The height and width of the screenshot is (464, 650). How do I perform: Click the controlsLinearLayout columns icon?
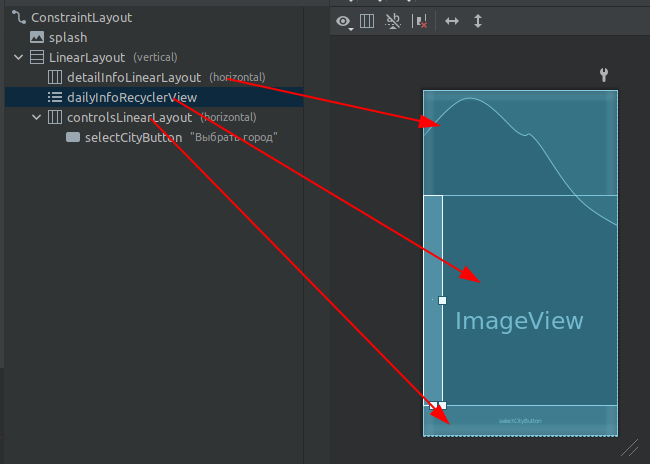tap(54, 117)
